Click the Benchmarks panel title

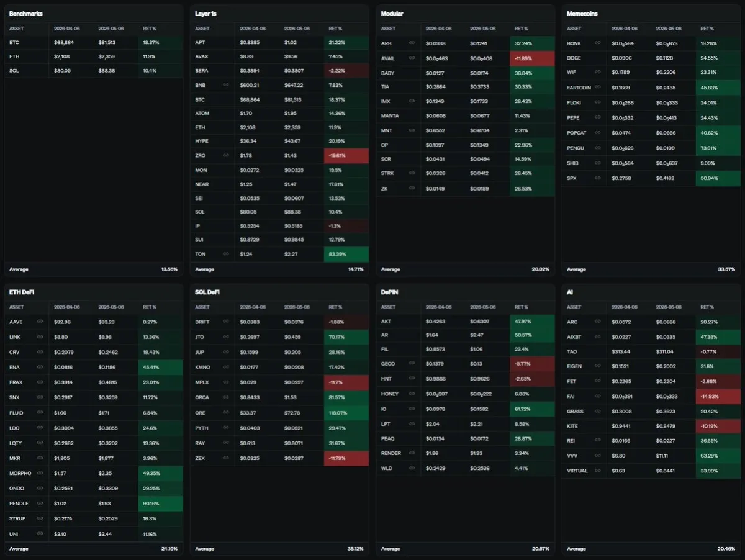point(26,14)
